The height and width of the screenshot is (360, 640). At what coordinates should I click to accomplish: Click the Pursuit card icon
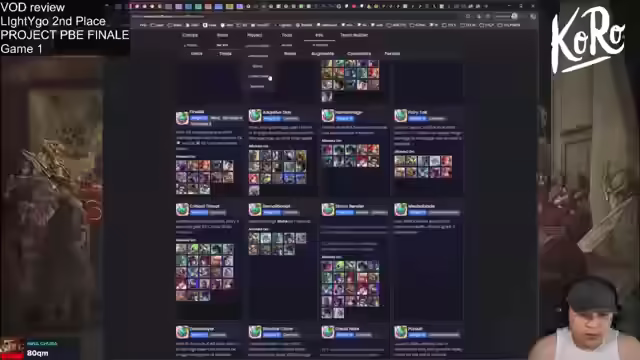tap(400, 332)
